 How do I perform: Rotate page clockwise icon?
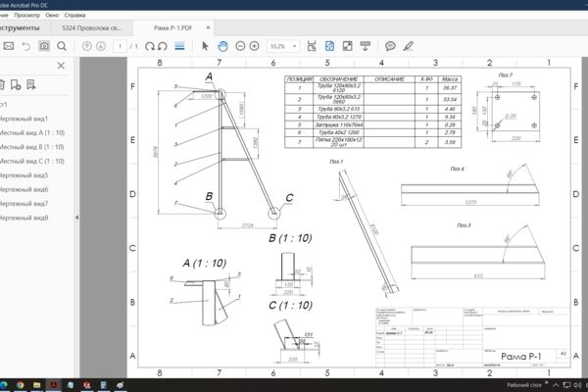point(150,46)
